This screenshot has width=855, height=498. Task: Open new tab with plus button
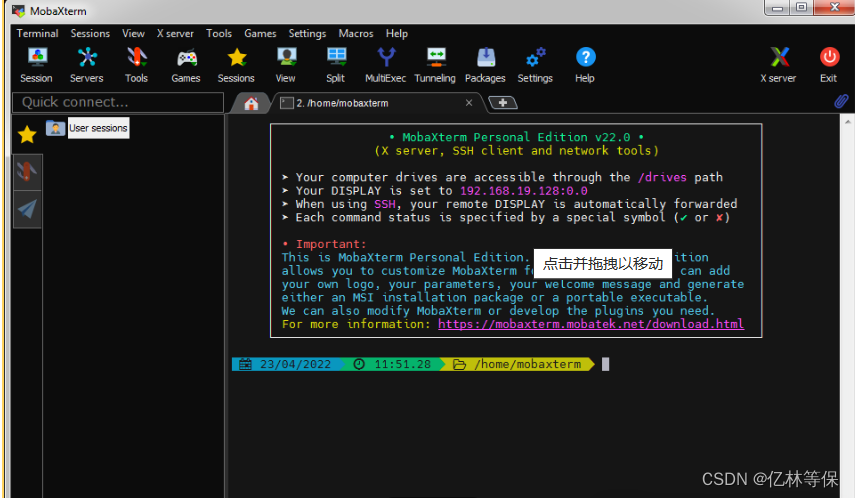502,103
